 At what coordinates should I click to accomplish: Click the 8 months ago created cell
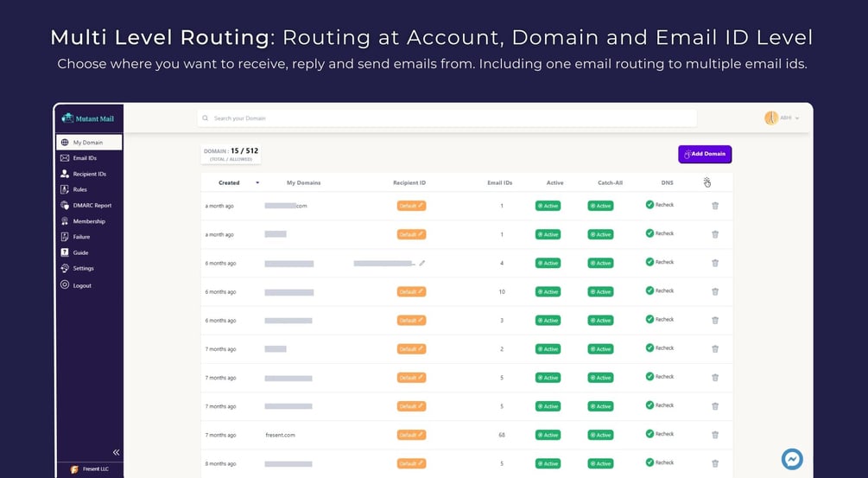[220, 463]
